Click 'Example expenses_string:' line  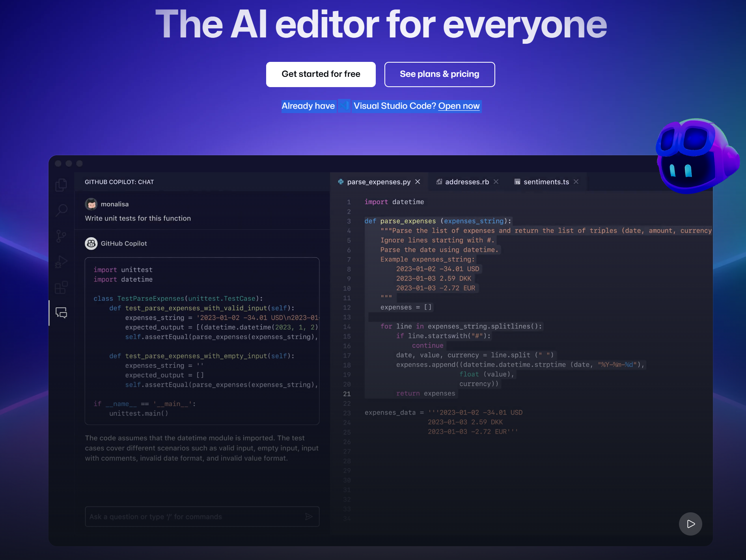[428, 259]
